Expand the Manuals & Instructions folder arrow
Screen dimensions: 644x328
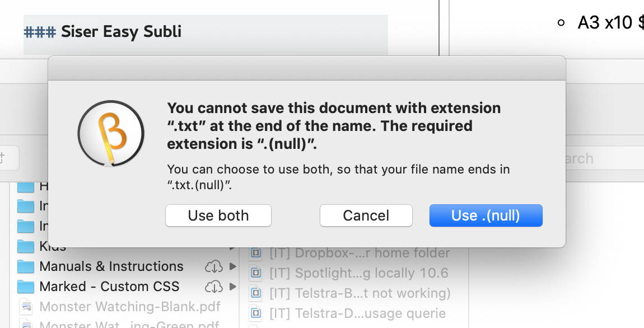(x=232, y=266)
